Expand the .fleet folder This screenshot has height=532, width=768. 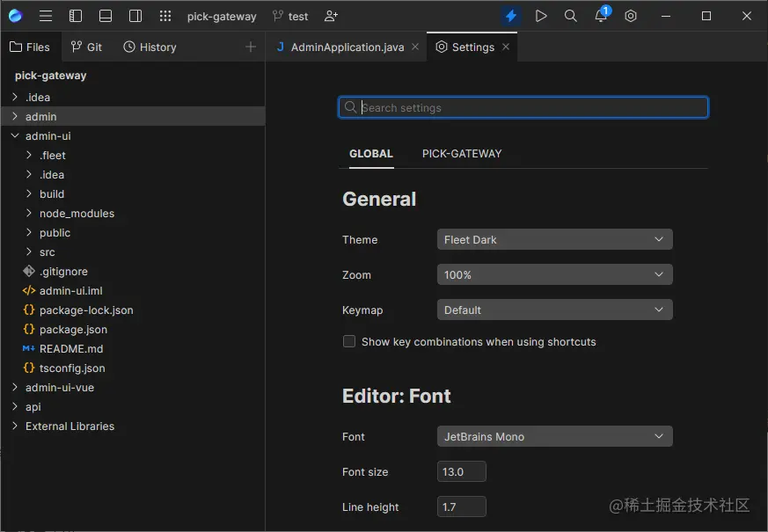coord(29,155)
